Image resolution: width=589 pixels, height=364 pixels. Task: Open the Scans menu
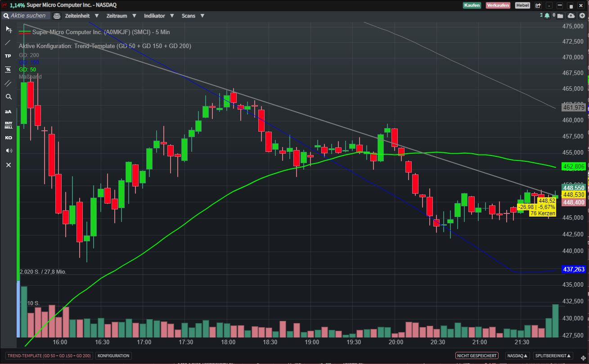193,16
